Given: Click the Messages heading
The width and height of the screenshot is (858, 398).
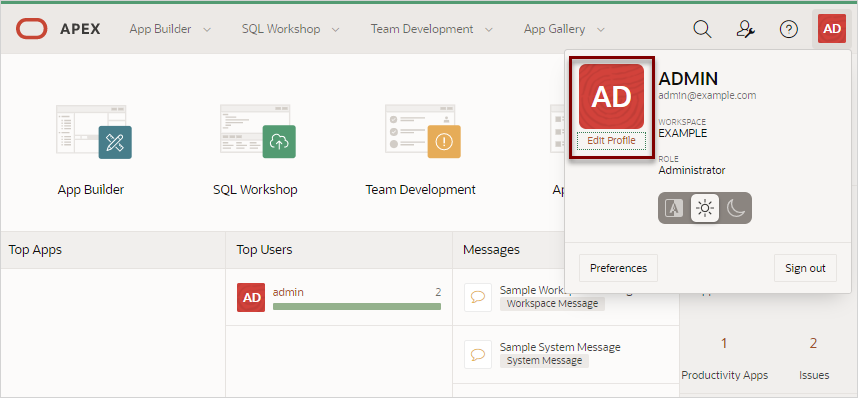Looking at the screenshot, I should [491, 250].
